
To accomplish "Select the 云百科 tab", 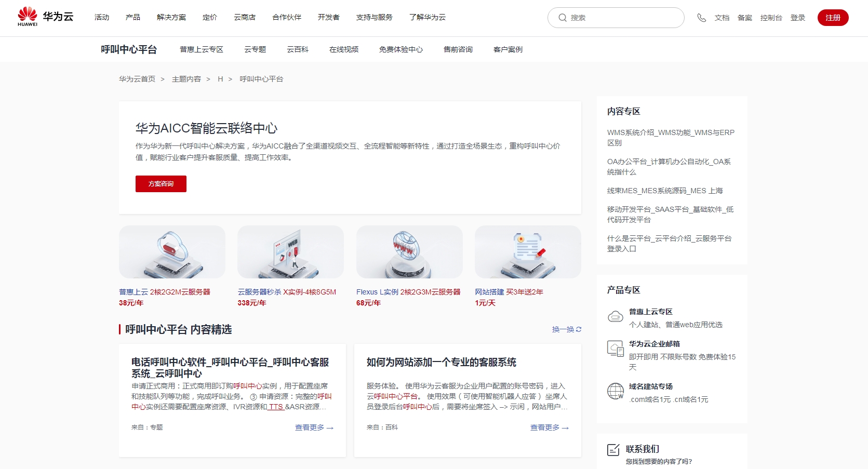I will tap(298, 49).
